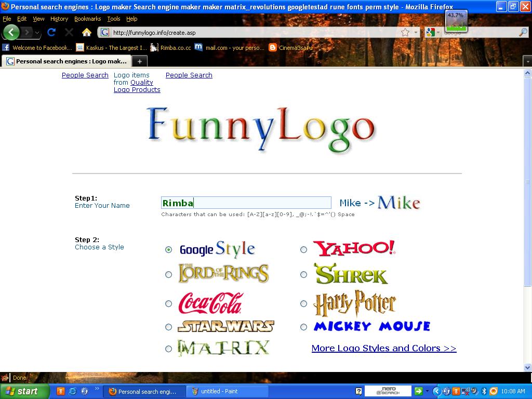Viewport: 532px width, 399px height.
Task: Click the Nero Search help question icon
Action: pyautogui.click(x=358, y=391)
